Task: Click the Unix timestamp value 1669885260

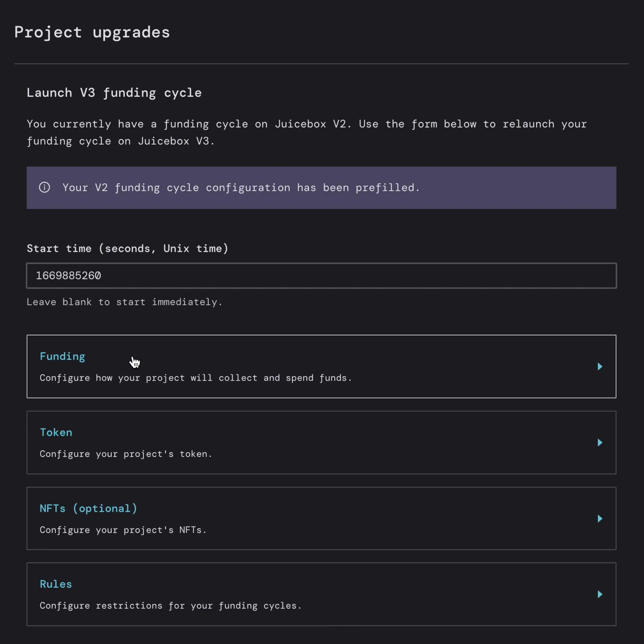Action: click(x=68, y=276)
